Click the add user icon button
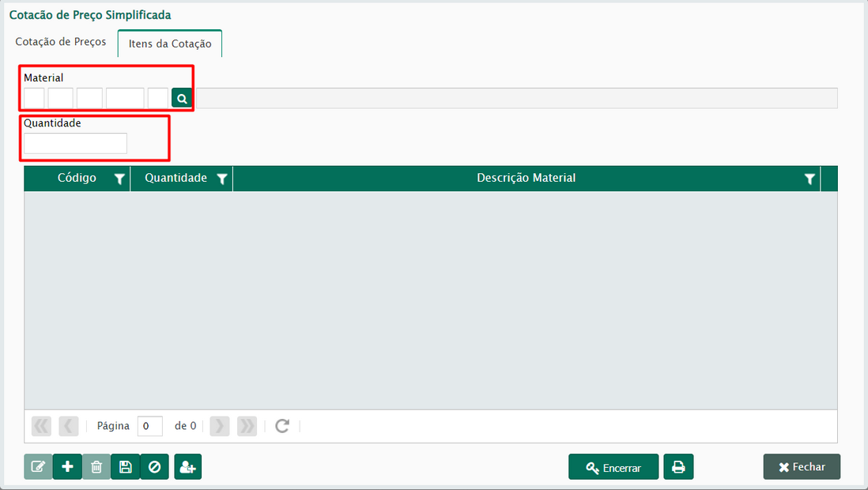 [187, 467]
